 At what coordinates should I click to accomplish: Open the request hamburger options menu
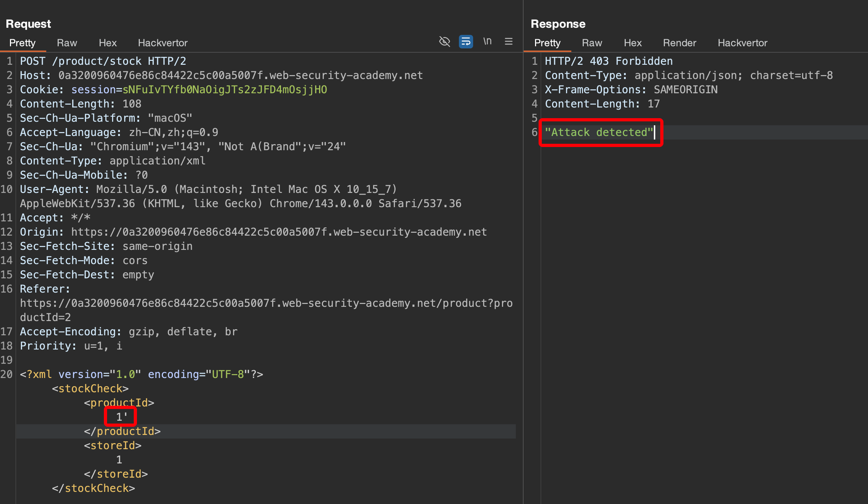click(509, 42)
